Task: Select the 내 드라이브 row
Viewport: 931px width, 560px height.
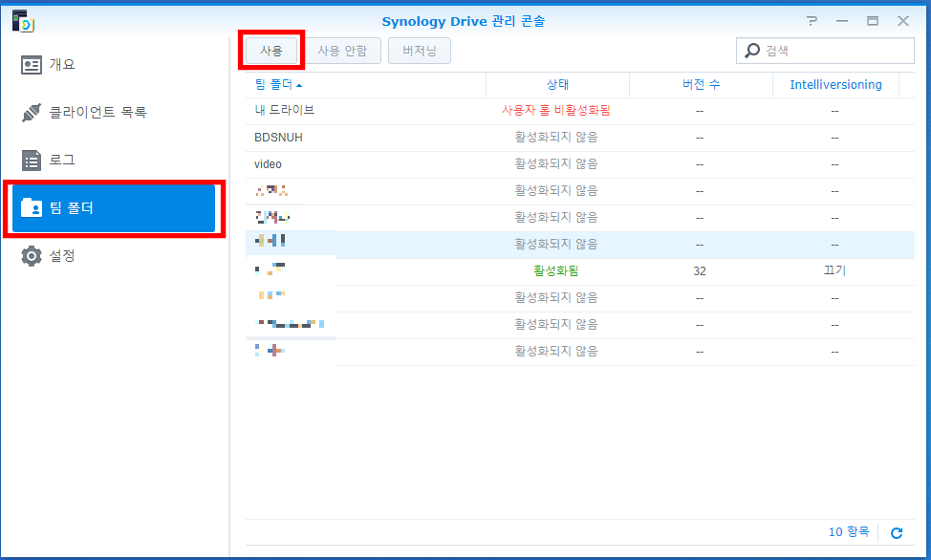Action: coord(580,111)
